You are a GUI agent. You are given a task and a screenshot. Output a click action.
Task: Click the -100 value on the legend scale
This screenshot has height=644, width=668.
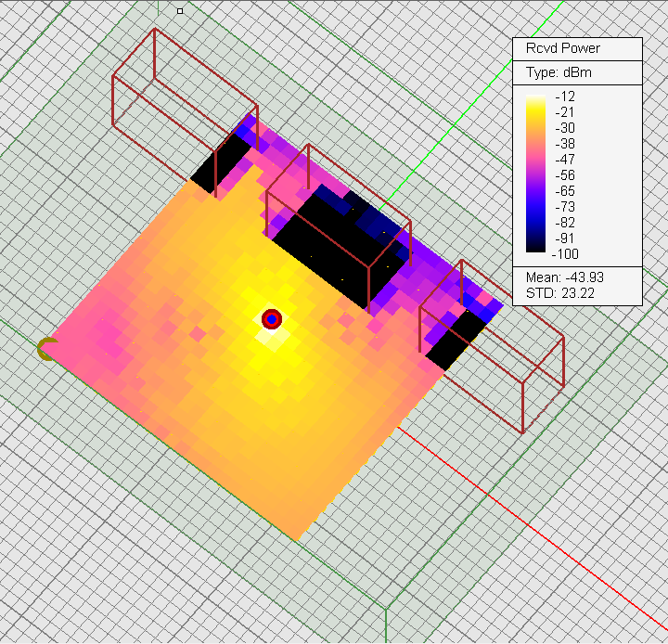[563, 253]
